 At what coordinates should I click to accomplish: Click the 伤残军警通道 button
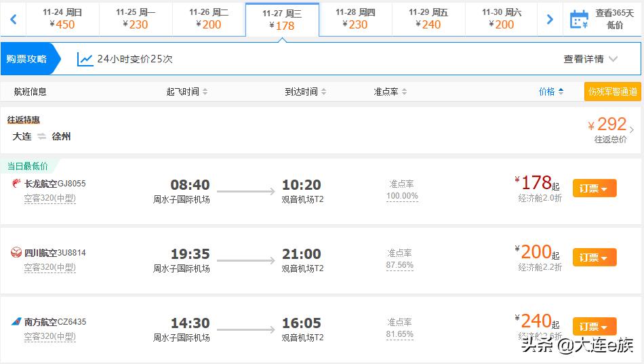click(612, 92)
